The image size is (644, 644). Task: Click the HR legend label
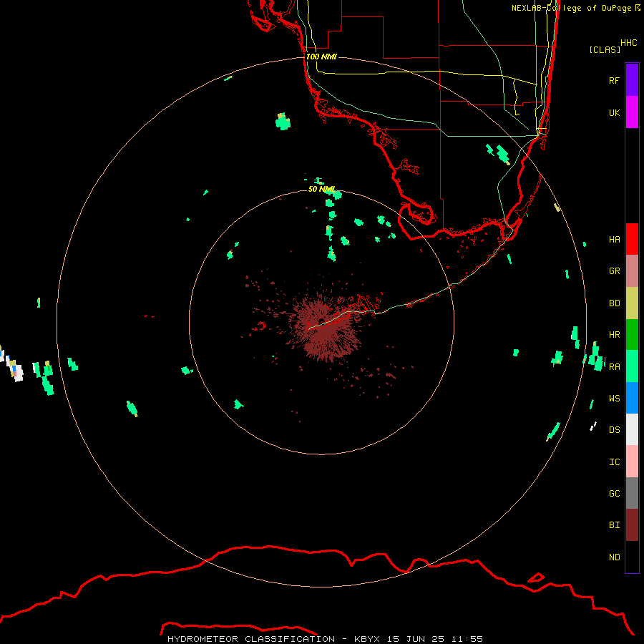[x=614, y=335]
